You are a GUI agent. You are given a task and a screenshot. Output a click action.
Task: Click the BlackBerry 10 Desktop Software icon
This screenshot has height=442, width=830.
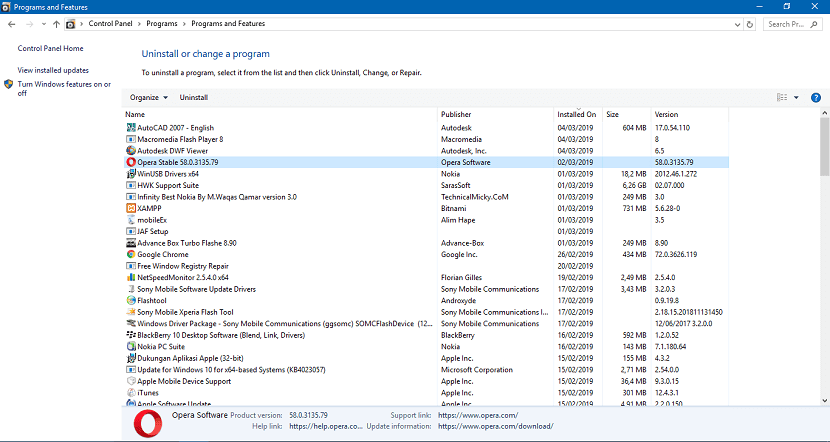131,335
